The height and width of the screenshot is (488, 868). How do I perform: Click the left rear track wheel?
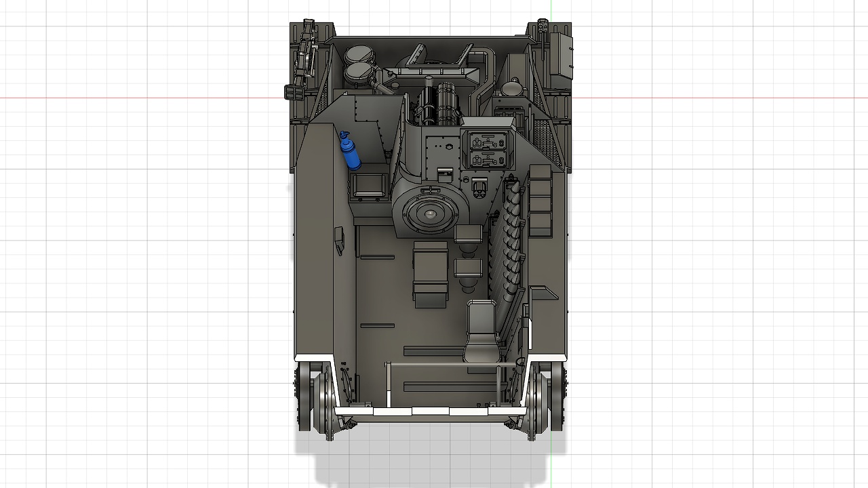317,396
